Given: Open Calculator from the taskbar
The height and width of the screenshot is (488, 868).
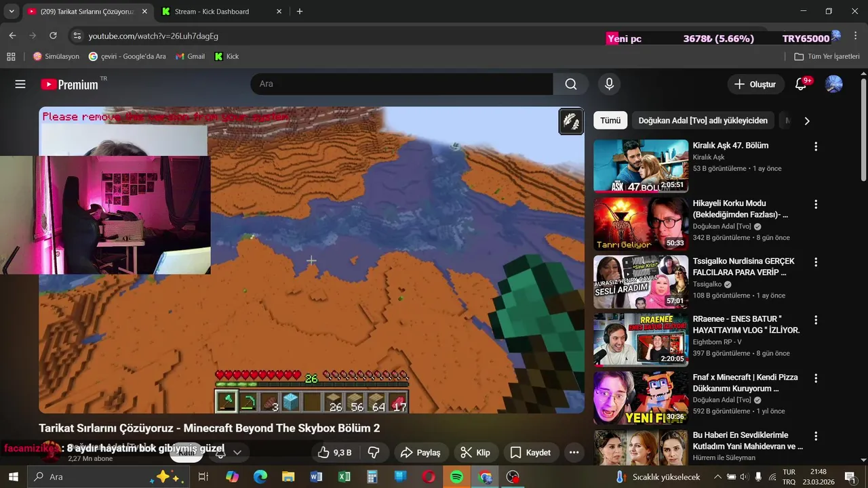Looking at the screenshot, I should [372, 477].
